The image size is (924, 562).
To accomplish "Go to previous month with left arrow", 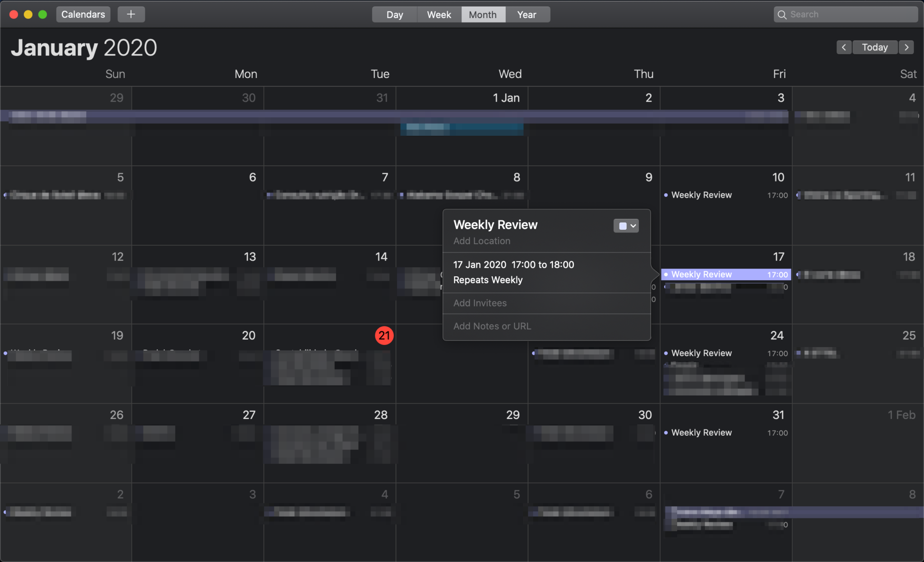I will (x=844, y=47).
